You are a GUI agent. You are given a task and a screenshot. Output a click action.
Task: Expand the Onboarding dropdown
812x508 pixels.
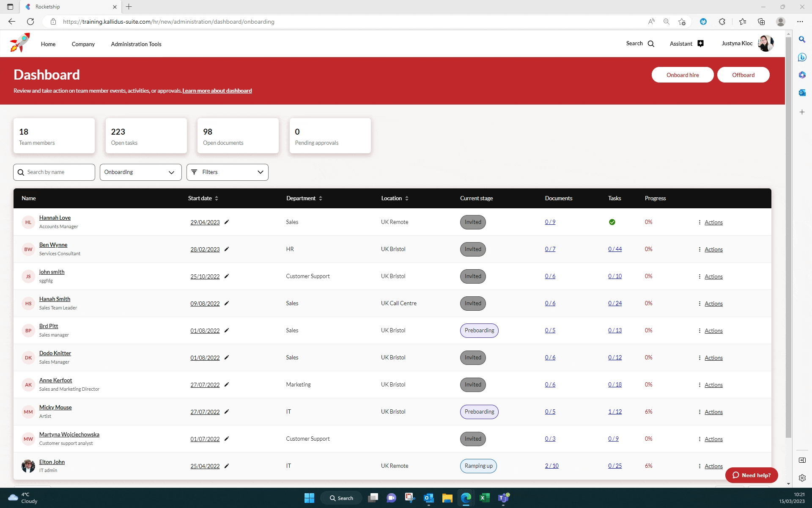140,172
